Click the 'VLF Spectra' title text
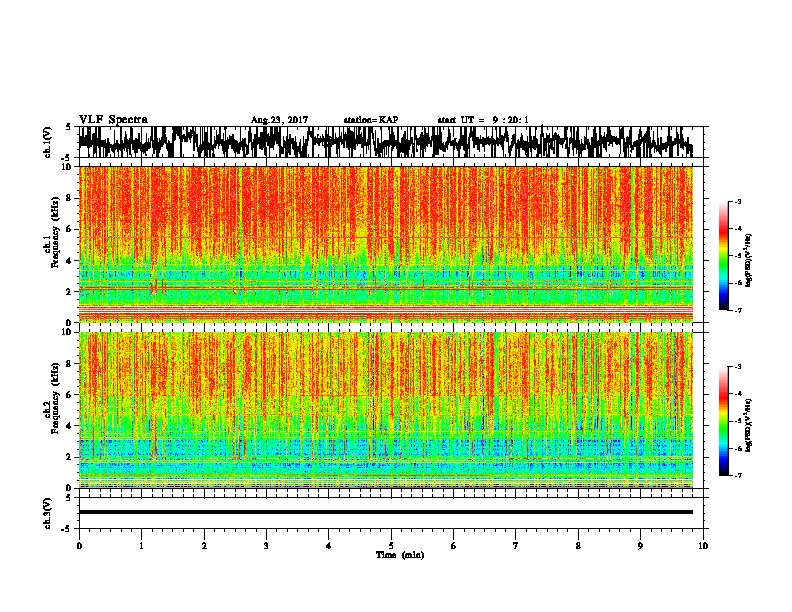 [x=113, y=120]
